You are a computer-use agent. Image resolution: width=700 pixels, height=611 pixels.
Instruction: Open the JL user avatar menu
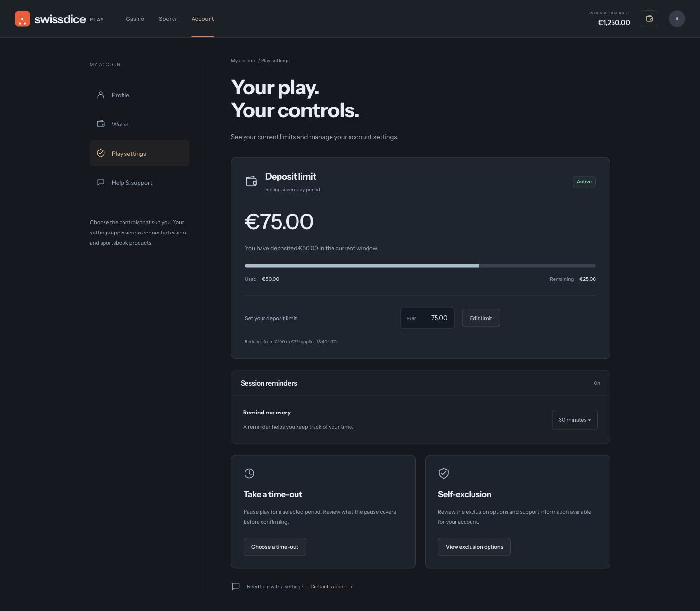point(677,19)
